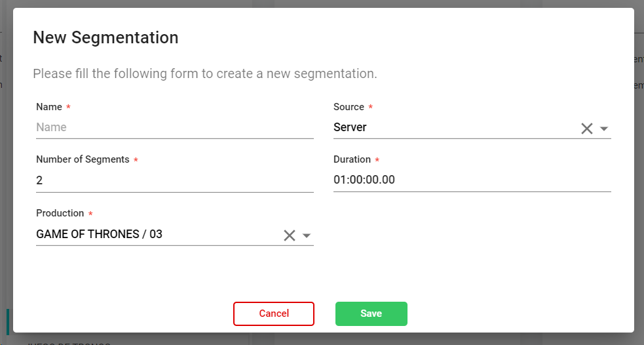Click the Duration field label
This screenshot has height=345, width=644.
coord(352,160)
